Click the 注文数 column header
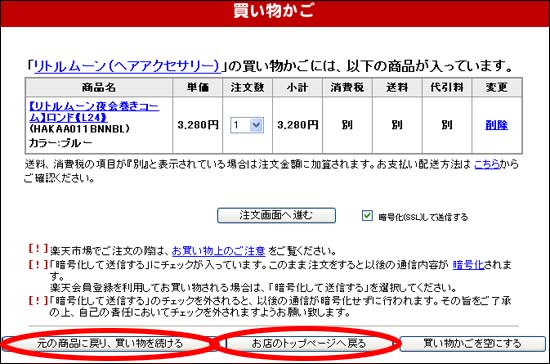Screen dimensions: 550x364 coord(247,87)
